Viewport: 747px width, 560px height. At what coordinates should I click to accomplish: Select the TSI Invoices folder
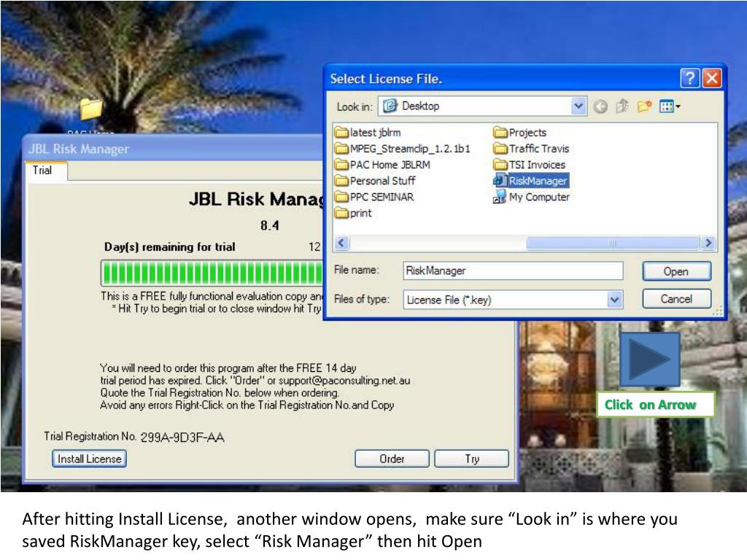coord(530,165)
